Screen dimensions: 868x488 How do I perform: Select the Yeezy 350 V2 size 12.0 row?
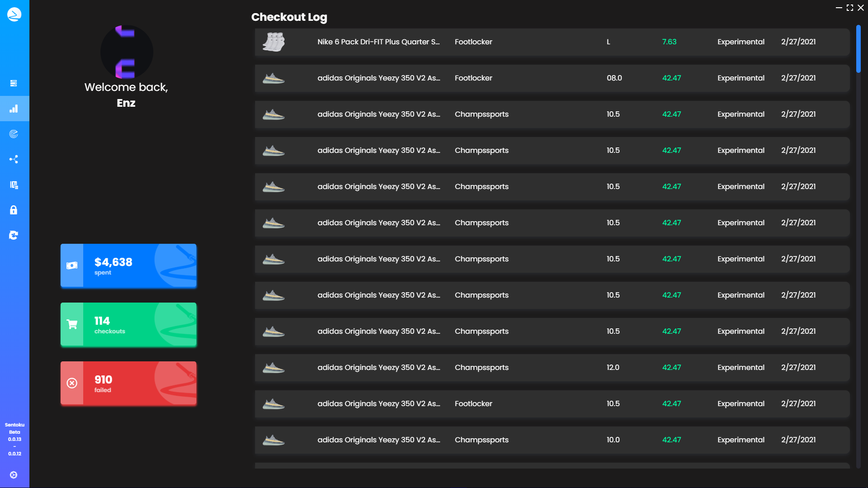[x=552, y=368]
